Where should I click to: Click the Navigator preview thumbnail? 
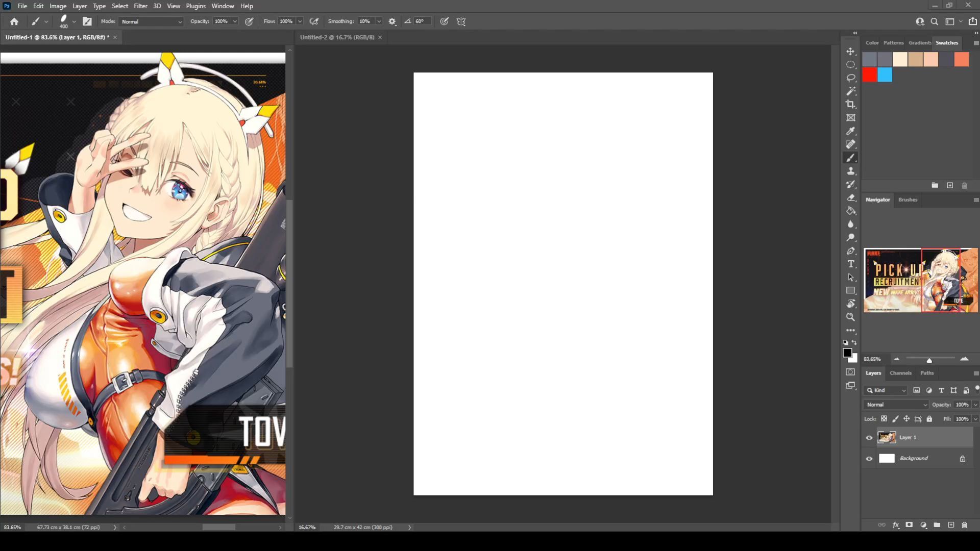[921, 280]
